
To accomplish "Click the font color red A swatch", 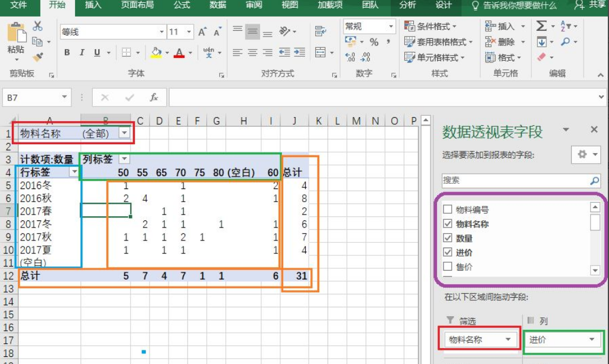I will point(179,53).
